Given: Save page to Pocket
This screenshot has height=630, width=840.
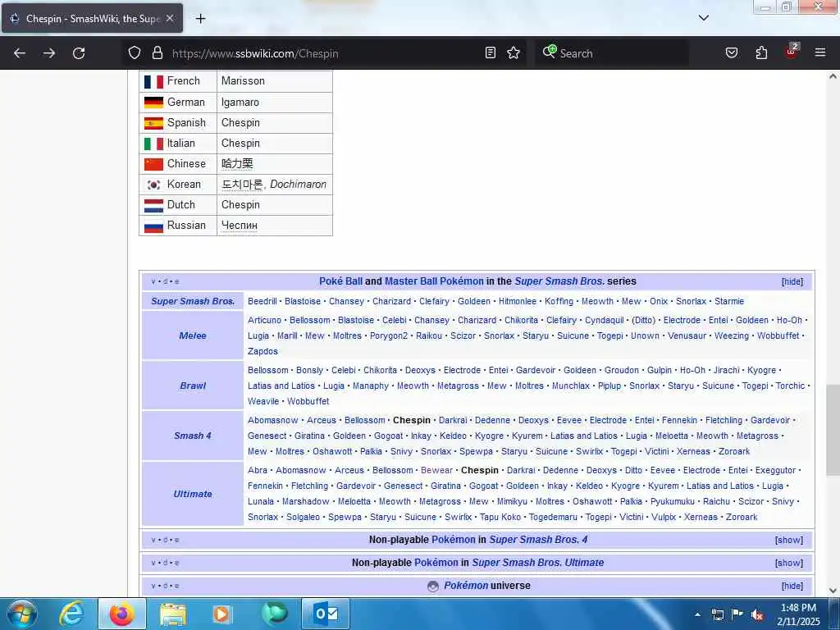Looking at the screenshot, I should [x=731, y=52].
